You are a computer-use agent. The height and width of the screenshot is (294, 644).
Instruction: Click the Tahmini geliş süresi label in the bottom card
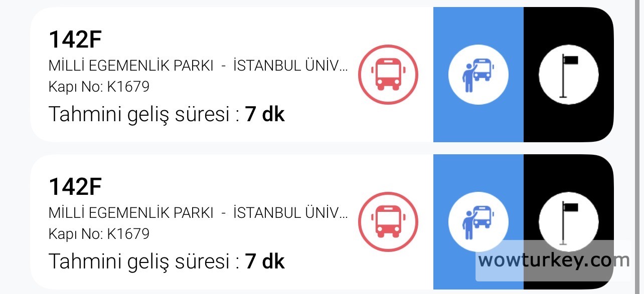[143, 262]
